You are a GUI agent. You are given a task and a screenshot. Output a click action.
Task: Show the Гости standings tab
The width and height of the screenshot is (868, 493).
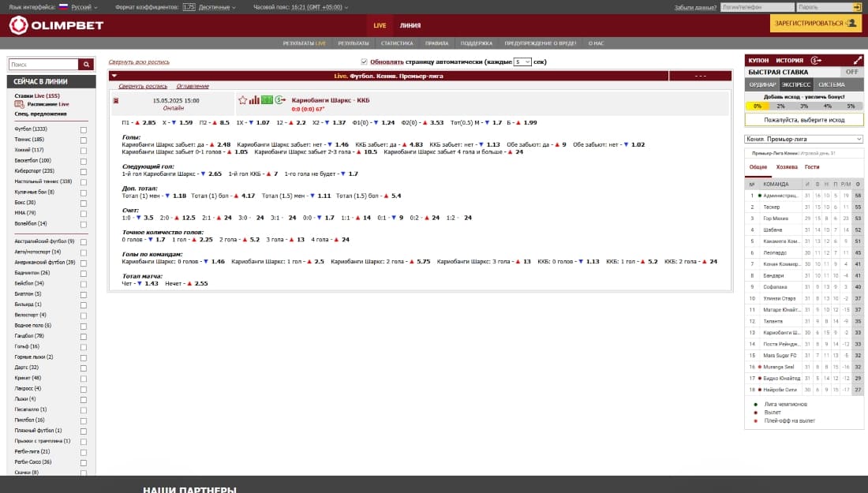[812, 167]
